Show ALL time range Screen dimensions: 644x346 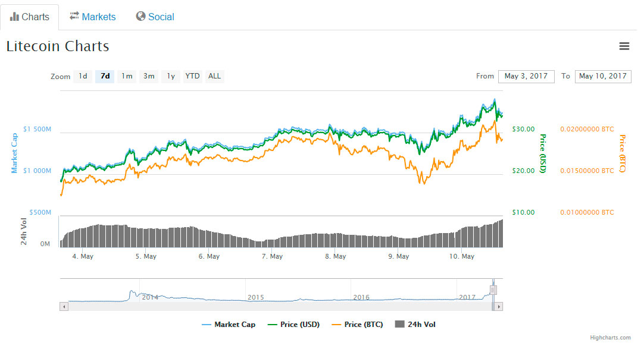[x=214, y=76]
